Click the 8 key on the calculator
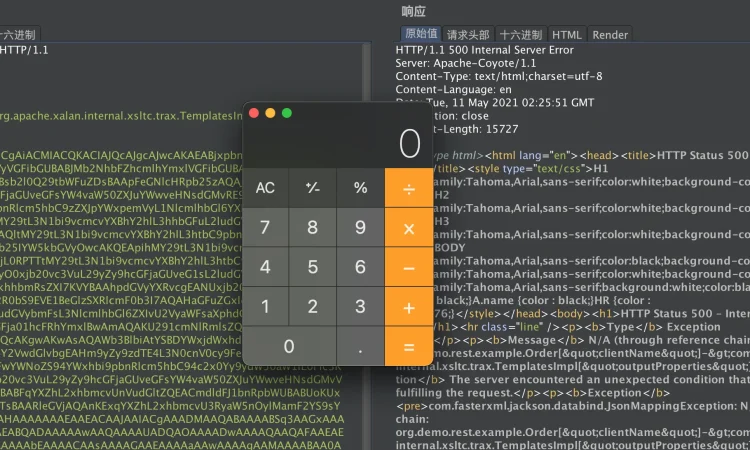Image resolution: width=750 pixels, height=450 pixels. (x=313, y=228)
